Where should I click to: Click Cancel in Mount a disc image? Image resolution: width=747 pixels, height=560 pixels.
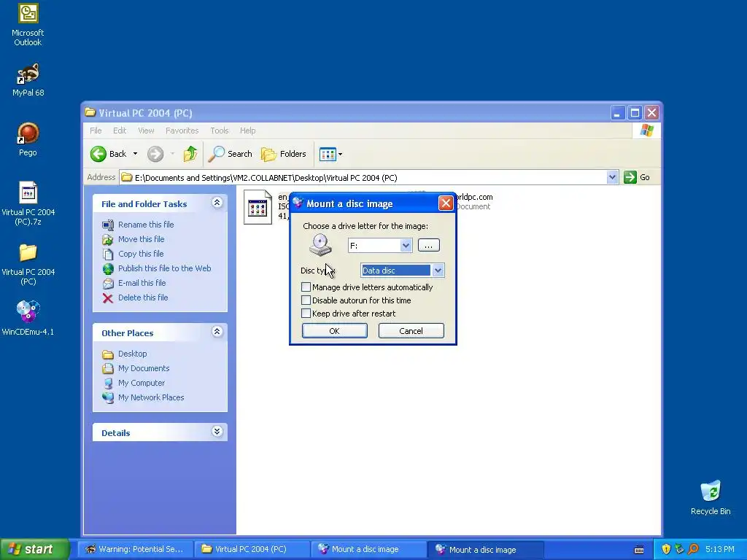[411, 331]
